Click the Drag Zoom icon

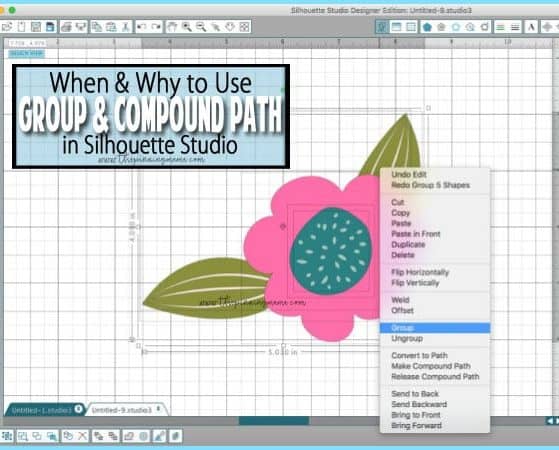215,27
